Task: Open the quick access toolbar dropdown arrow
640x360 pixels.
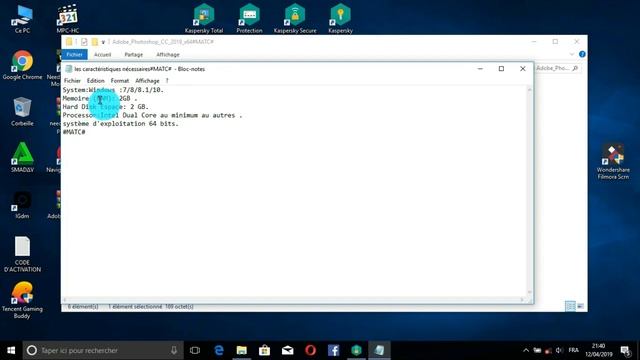Action: coord(103,42)
